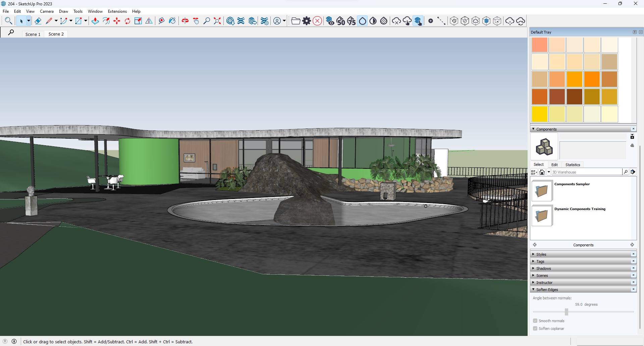Switch to the Statistics tab in Components

pos(573,164)
